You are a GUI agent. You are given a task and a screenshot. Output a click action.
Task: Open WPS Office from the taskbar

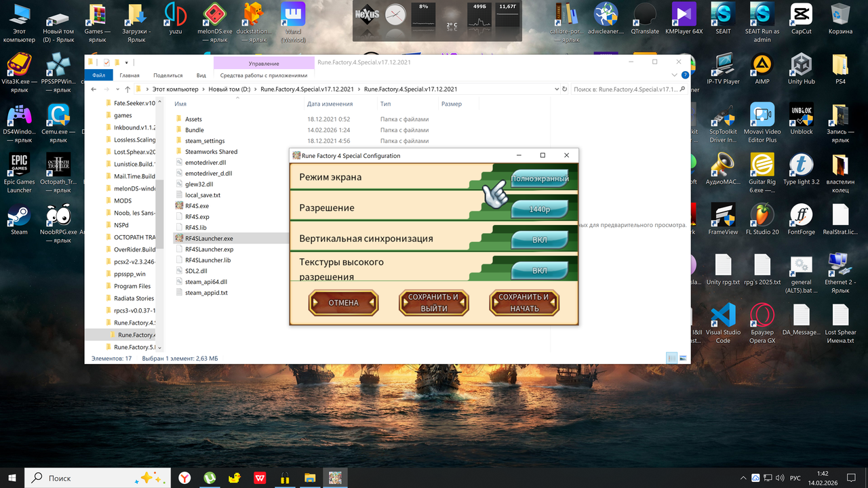click(260, 478)
